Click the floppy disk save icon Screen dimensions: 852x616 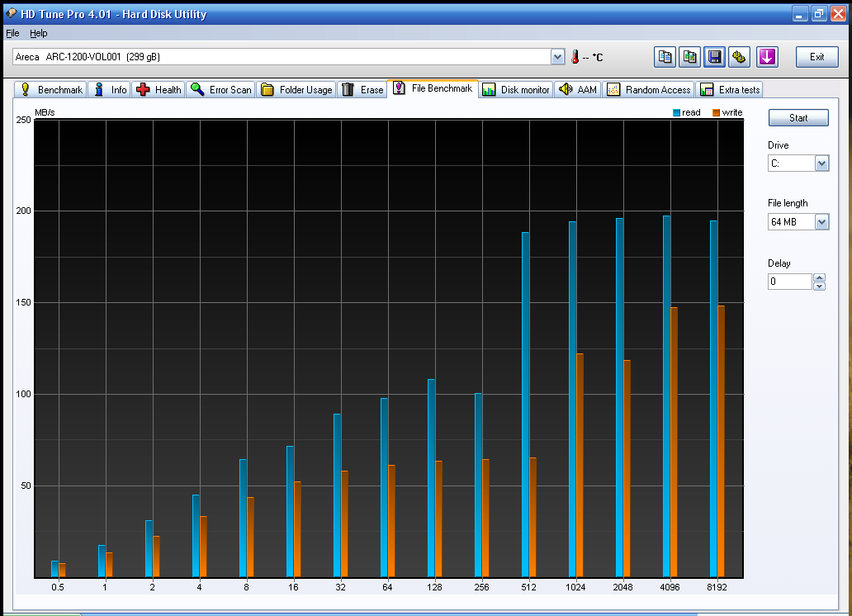(x=714, y=57)
